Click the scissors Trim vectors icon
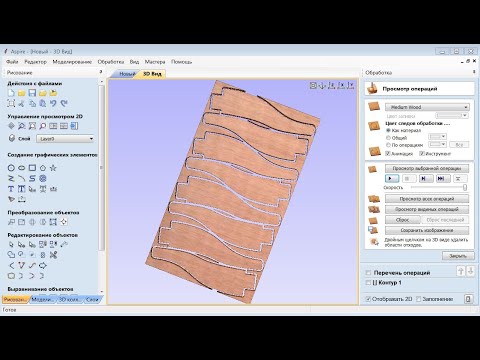 53,255
